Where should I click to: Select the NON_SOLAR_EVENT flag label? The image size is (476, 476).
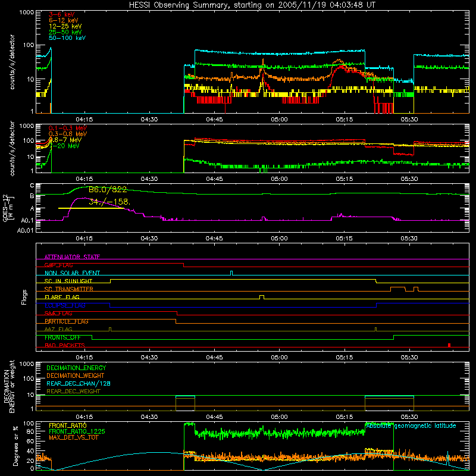pos(72,273)
